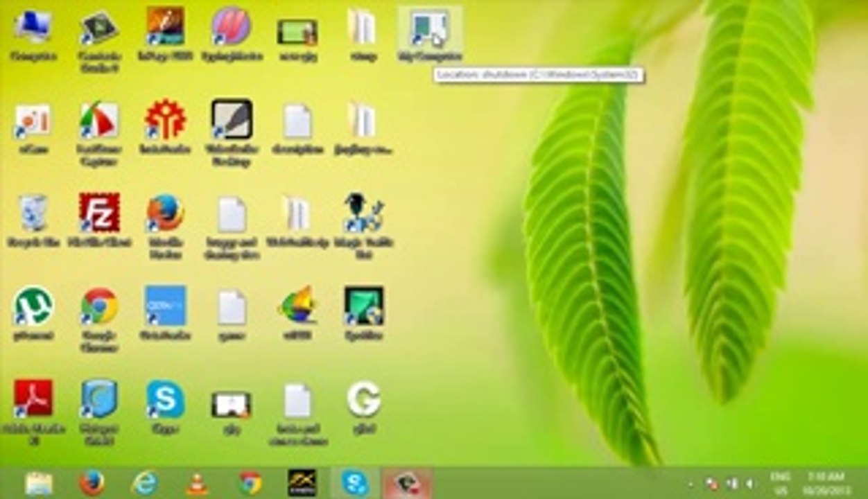The image size is (868, 499).
Task: Select the black-framed pen icon shortcut
Action: pyautogui.click(x=231, y=119)
